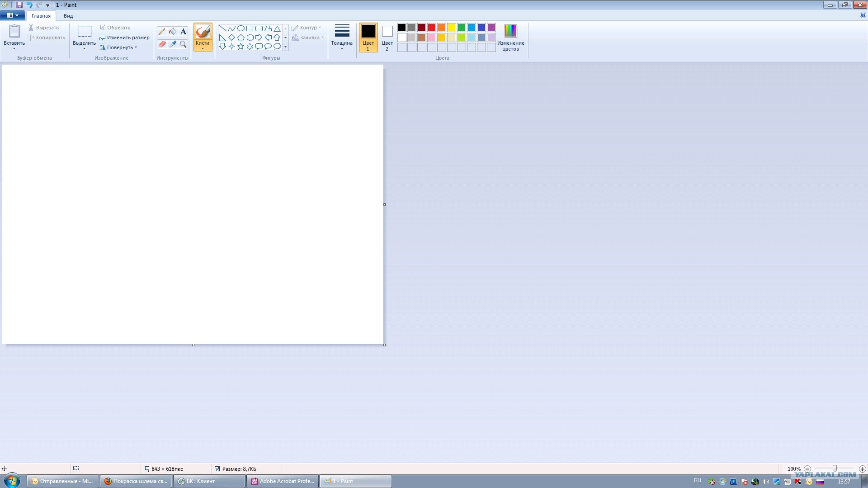Choose the Right triangle shape

pos(222,38)
